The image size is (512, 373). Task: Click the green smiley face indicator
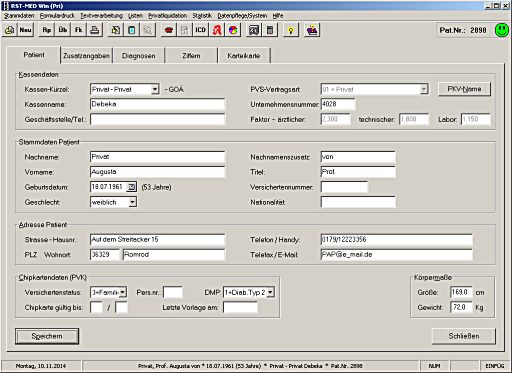pos(502,30)
